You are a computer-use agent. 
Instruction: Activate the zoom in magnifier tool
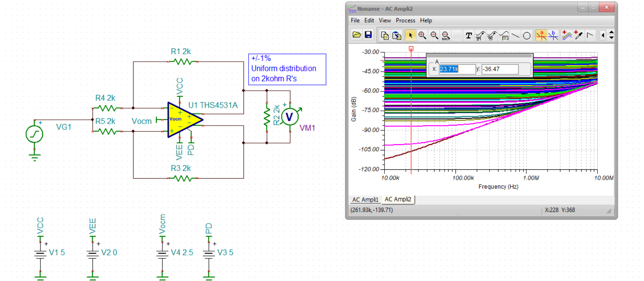click(x=422, y=35)
